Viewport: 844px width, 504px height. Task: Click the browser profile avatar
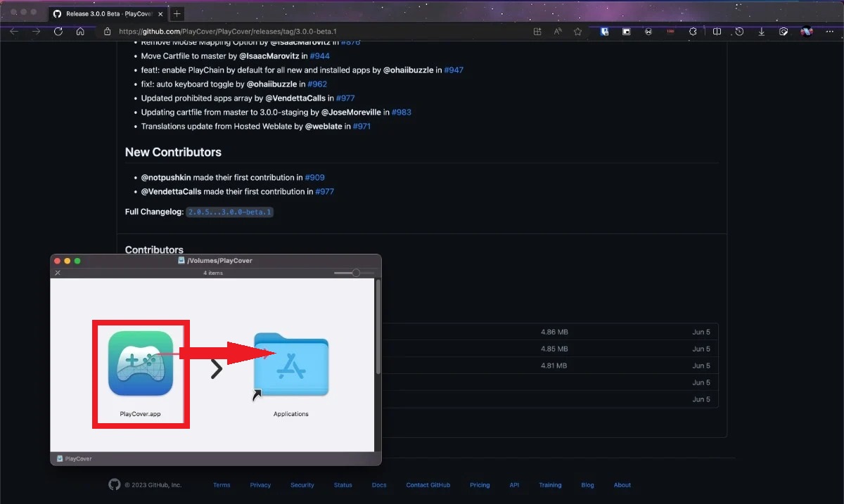point(806,32)
